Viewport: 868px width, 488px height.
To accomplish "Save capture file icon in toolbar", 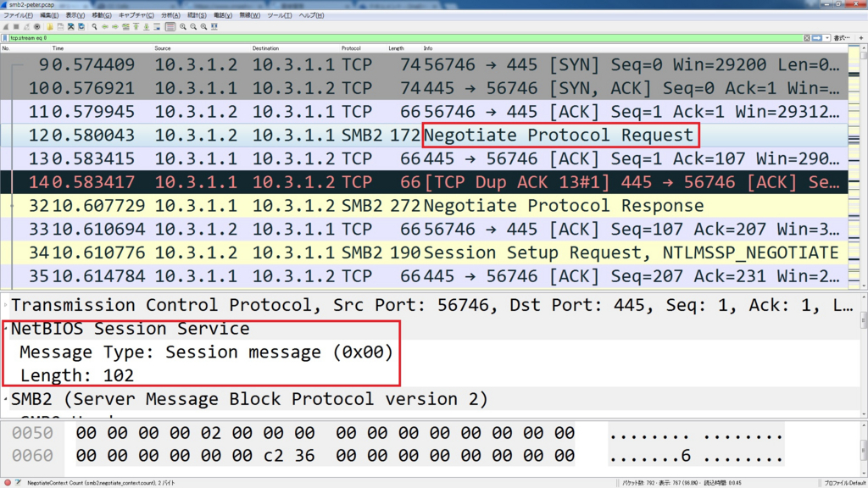I will [x=60, y=26].
